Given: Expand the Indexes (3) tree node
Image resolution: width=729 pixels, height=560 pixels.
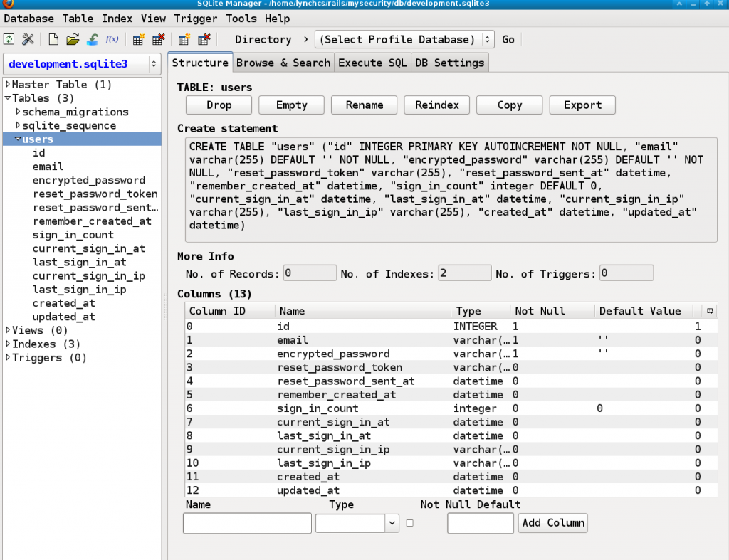Looking at the screenshot, I should [8, 344].
